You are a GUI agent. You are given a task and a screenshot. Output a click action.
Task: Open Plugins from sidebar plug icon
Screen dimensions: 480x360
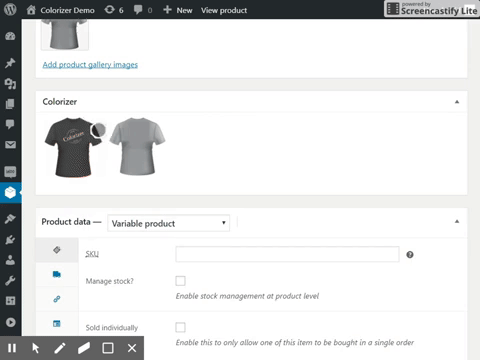[10, 240]
